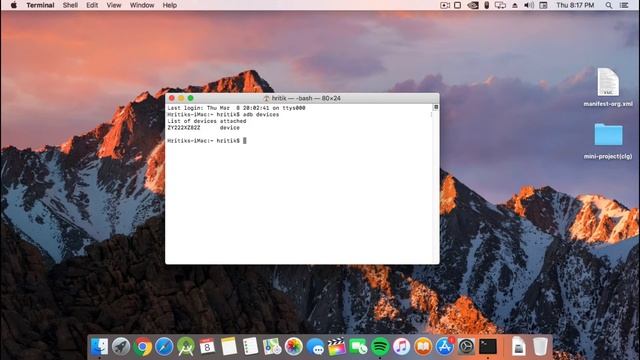Launch Spotify from the dock

click(380, 347)
